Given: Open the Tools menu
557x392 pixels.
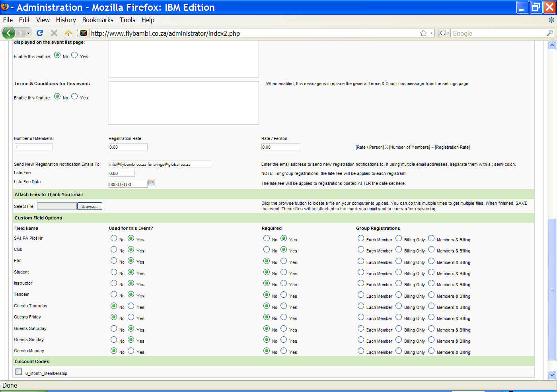Looking at the screenshot, I should [127, 20].
